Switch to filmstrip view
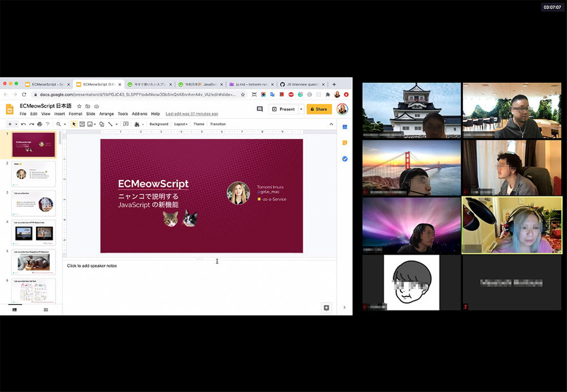567x392 pixels. click(x=15, y=309)
